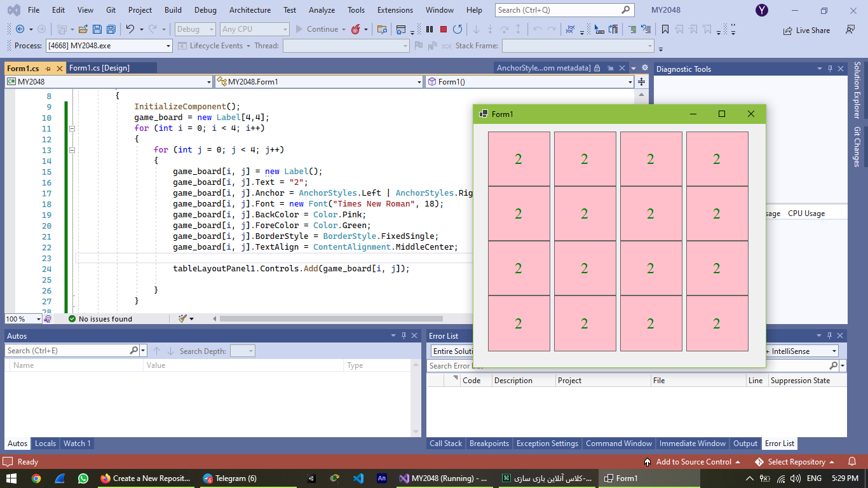Restart the app with the circular arrow icon
The image size is (868, 488).
point(458,29)
